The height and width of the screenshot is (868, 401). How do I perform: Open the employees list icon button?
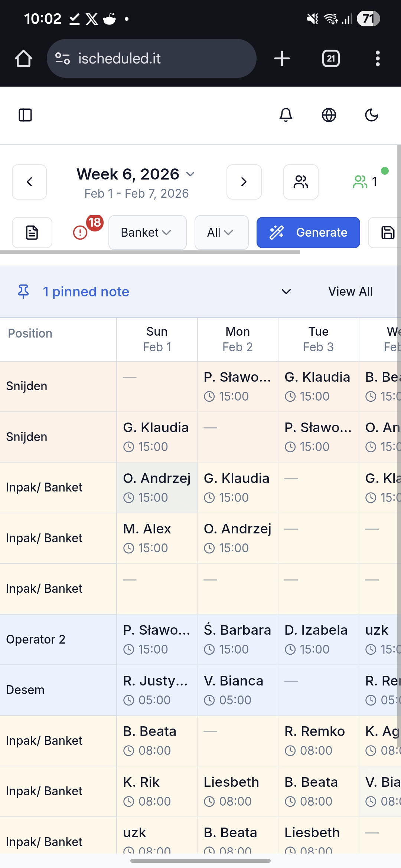[x=301, y=182]
